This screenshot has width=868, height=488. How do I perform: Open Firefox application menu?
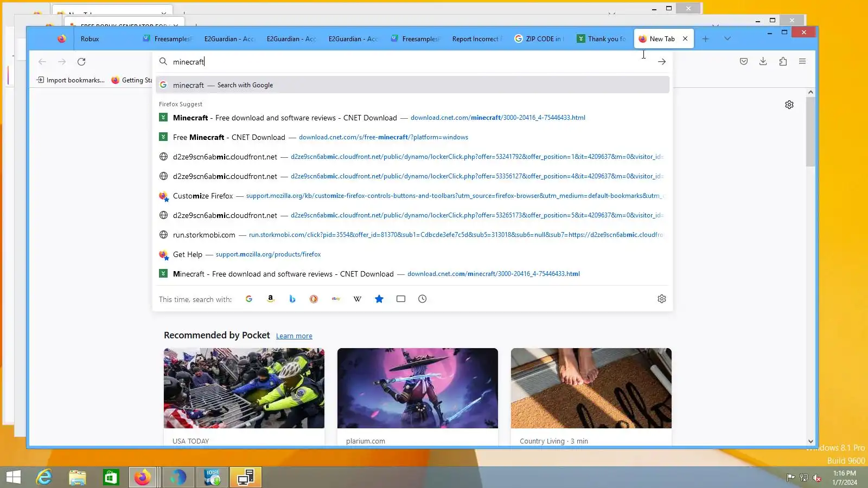[x=802, y=62]
